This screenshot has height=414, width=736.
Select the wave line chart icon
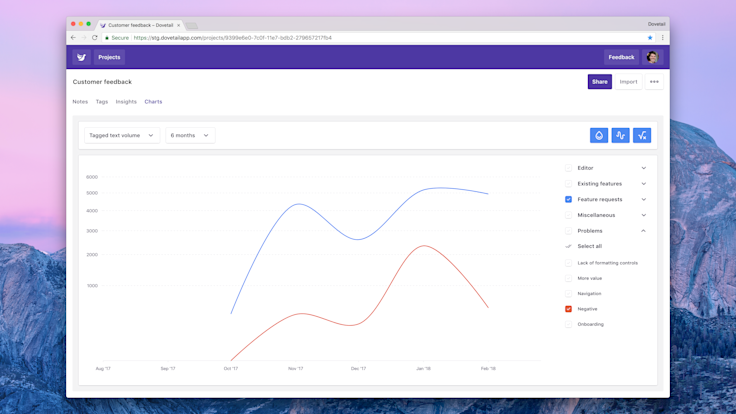click(x=621, y=136)
